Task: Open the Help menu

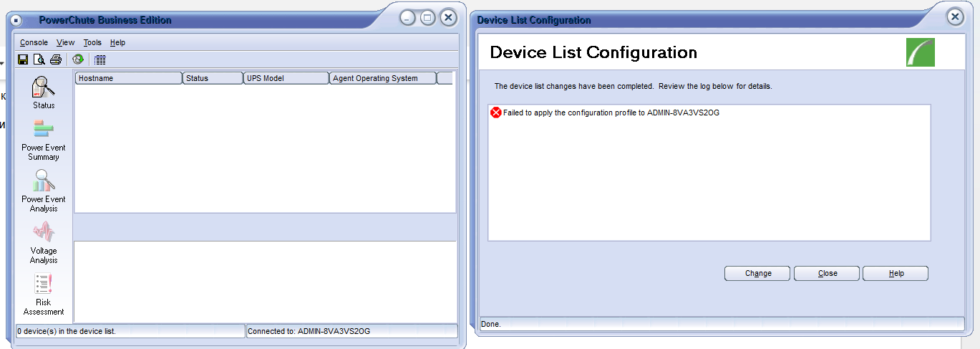Action: [x=117, y=43]
